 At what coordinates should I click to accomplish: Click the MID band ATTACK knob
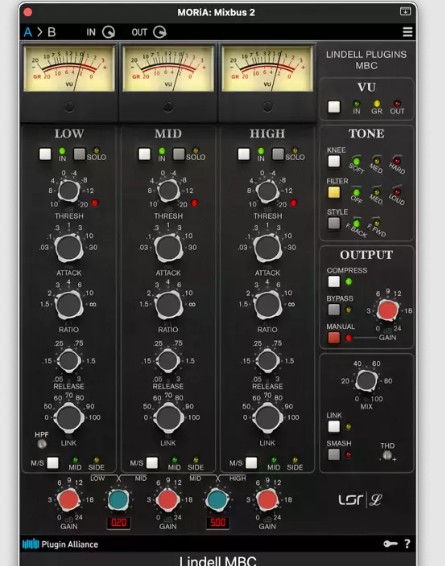168,248
